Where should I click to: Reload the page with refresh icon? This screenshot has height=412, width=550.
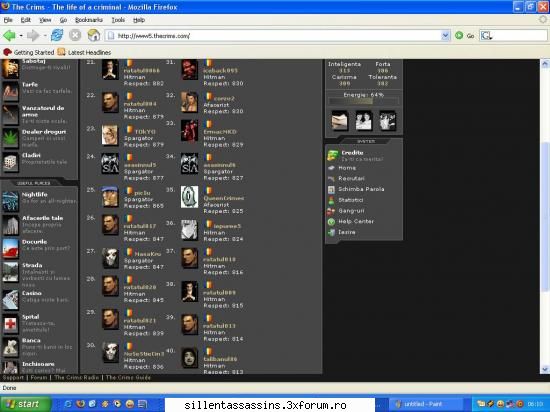tap(57, 35)
